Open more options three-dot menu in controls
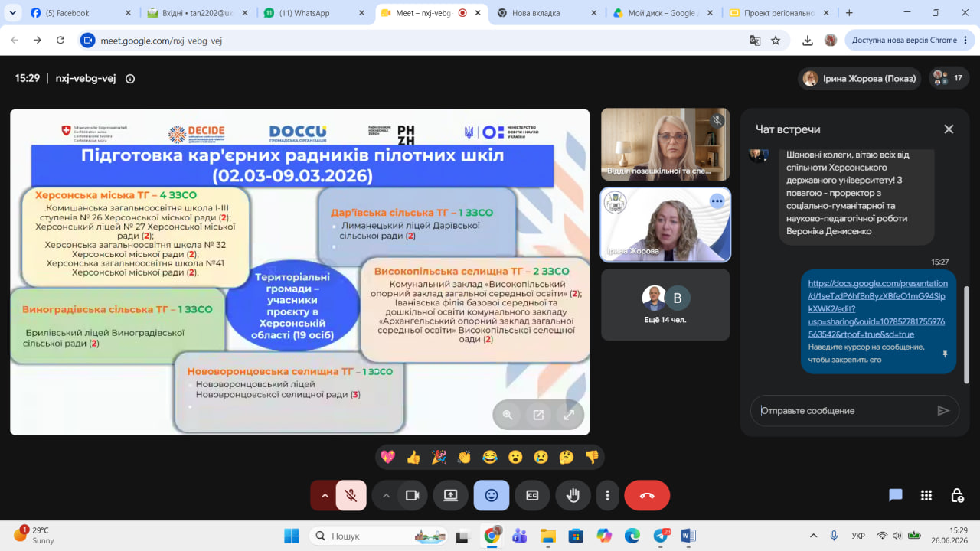 [607, 495]
